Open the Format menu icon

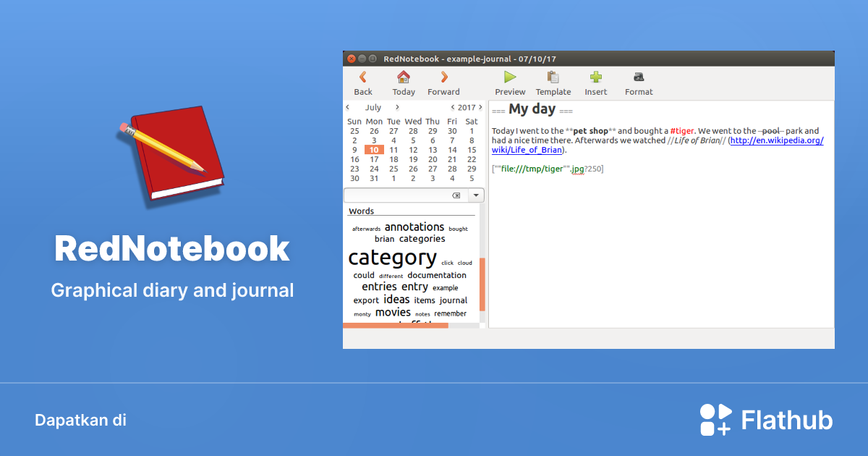(x=638, y=82)
